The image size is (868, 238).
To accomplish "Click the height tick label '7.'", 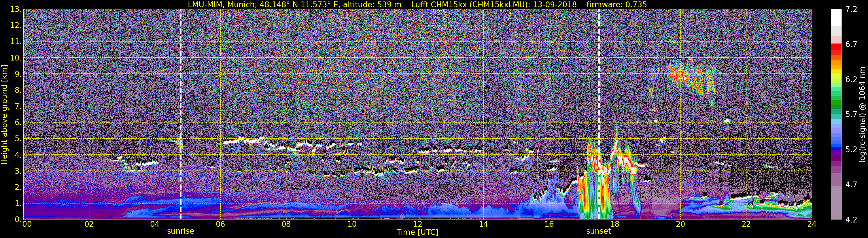I will pos(18,106).
